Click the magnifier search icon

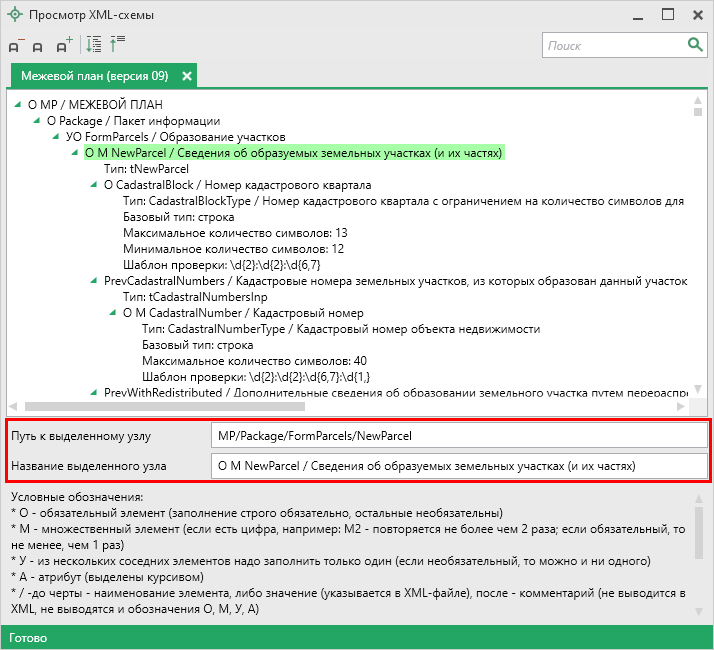[x=694, y=45]
